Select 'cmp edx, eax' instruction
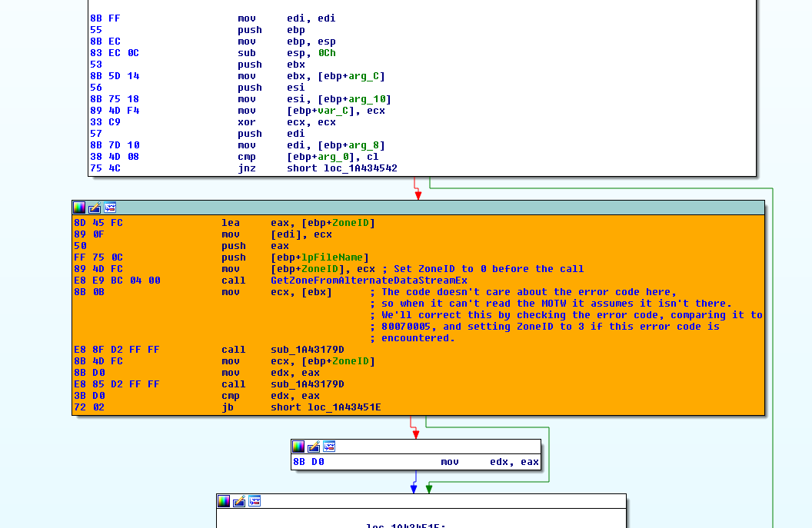The height and width of the screenshot is (528, 812). pos(271,396)
